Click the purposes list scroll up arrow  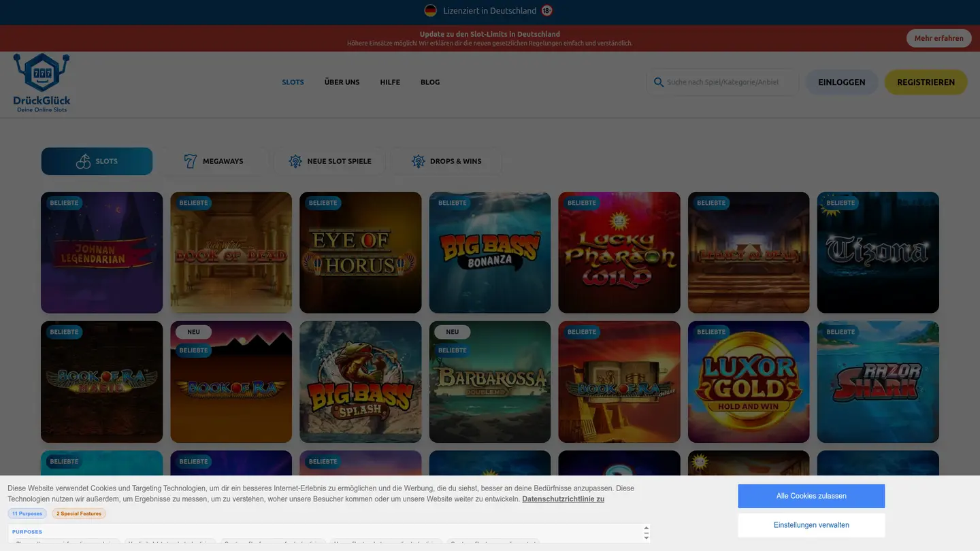(647, 528)
